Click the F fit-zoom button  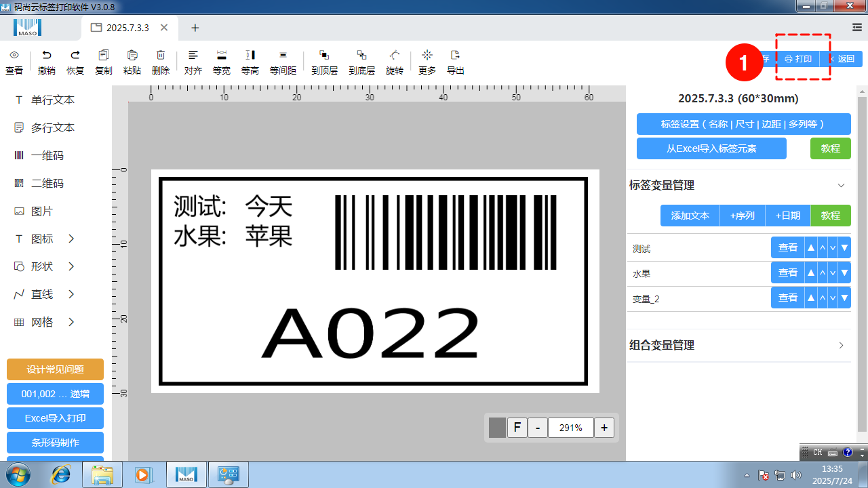(517, 428)
